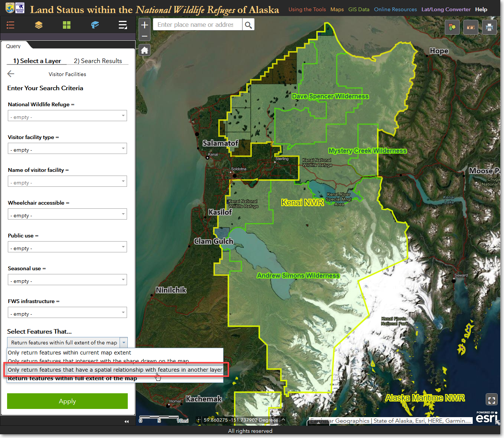This screenshot has width=504, height=438.
Task: Zoom in on the map
Action: [x=145, y=25]
